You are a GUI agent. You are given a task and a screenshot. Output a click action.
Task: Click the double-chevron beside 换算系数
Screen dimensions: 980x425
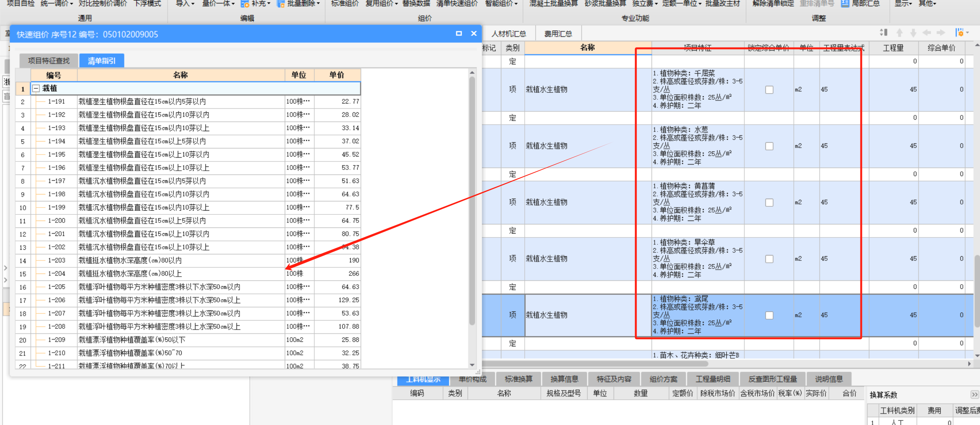(975, 394)
